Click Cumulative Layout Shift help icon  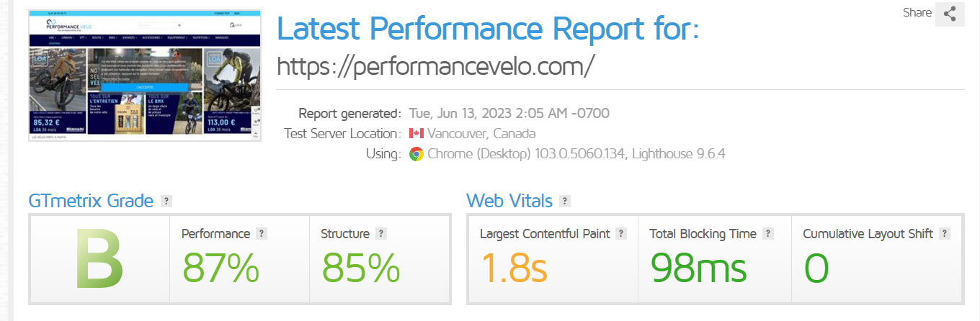pos(945,234)
